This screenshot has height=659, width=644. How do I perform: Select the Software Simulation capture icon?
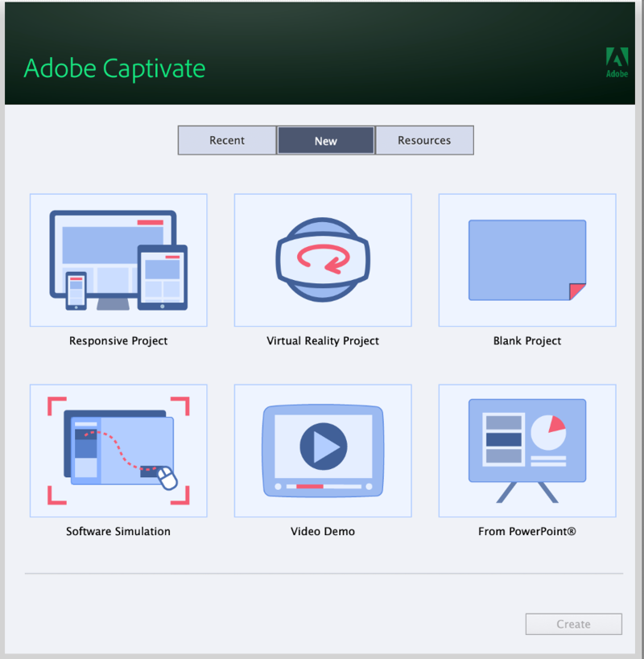[x=118, y=451]
